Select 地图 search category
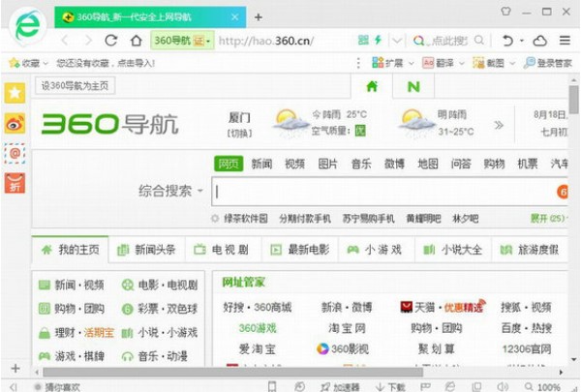 [x=428, y=164]
